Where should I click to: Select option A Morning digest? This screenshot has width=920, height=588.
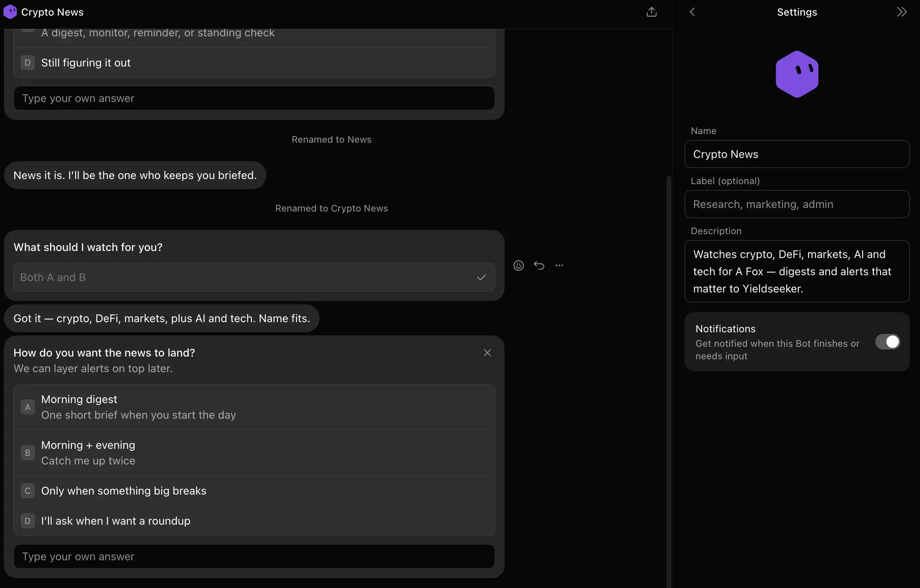254,407
